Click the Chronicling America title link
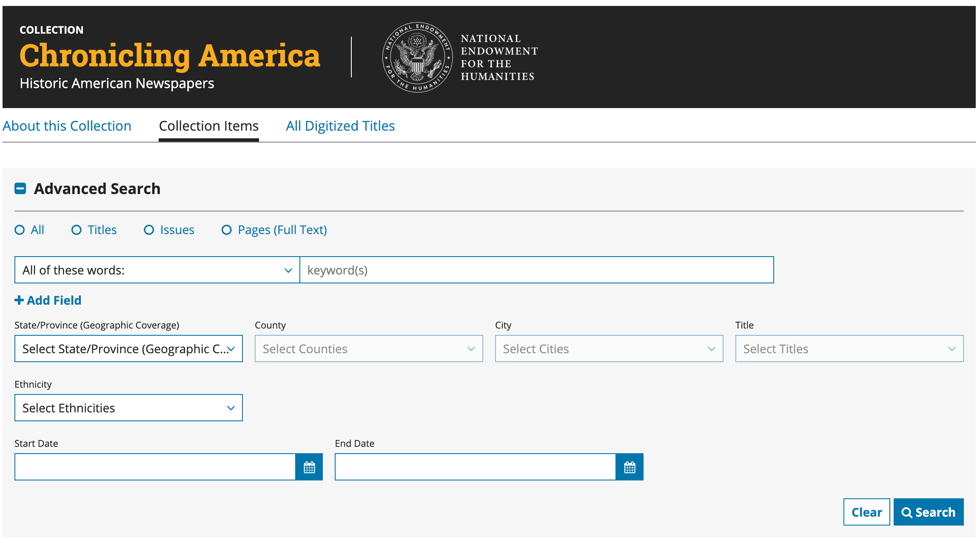This screenshot has width=980, height=543. click(169, 56)
